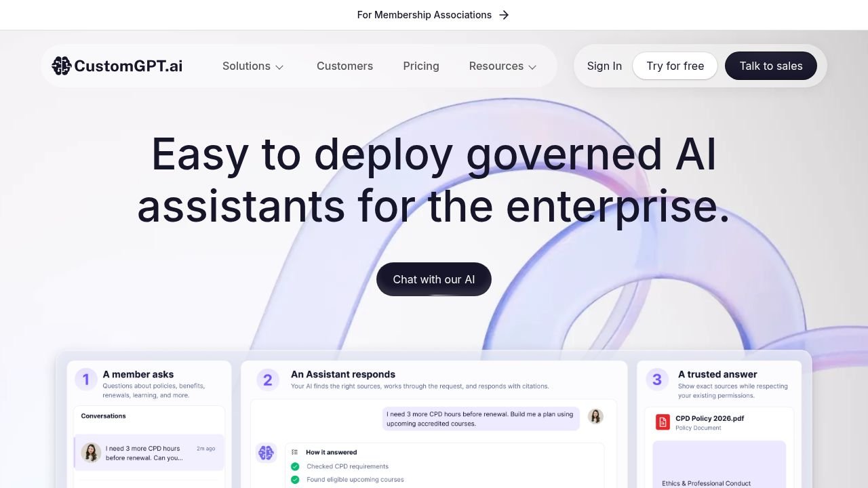This screenshot has width=868, height=488.
Task: Start a chat via Chat with our AI
Action: pos(434,279)
